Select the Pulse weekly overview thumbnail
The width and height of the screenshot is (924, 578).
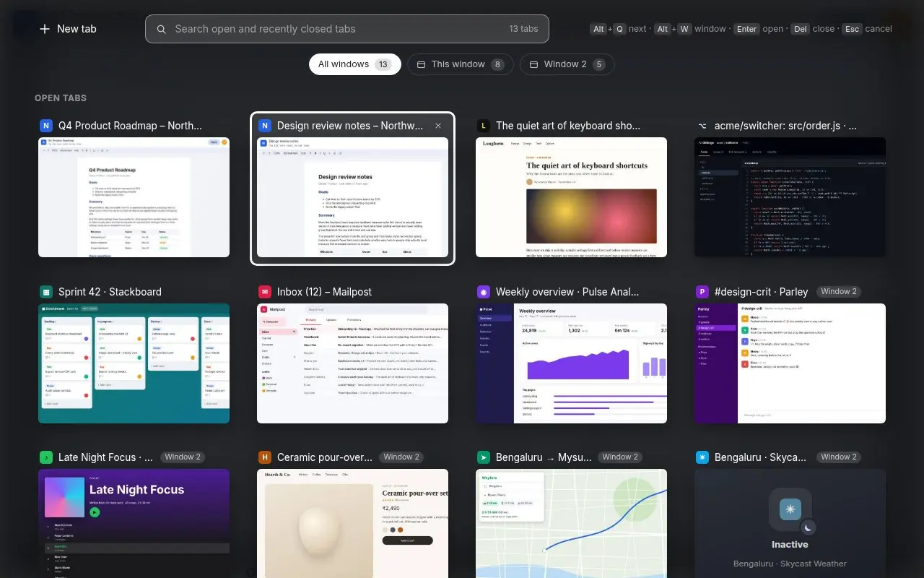coord(572,363)
